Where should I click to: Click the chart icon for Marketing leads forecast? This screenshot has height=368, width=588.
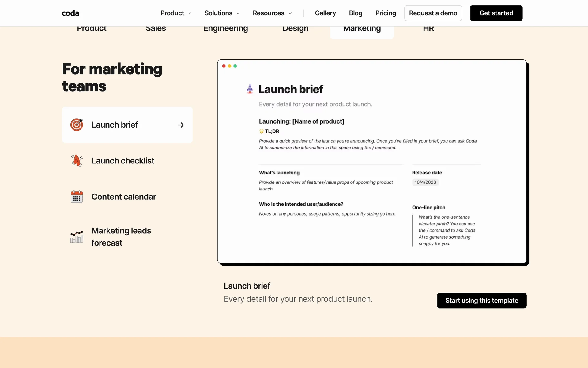pyautogui.click(x=77, y=236)
